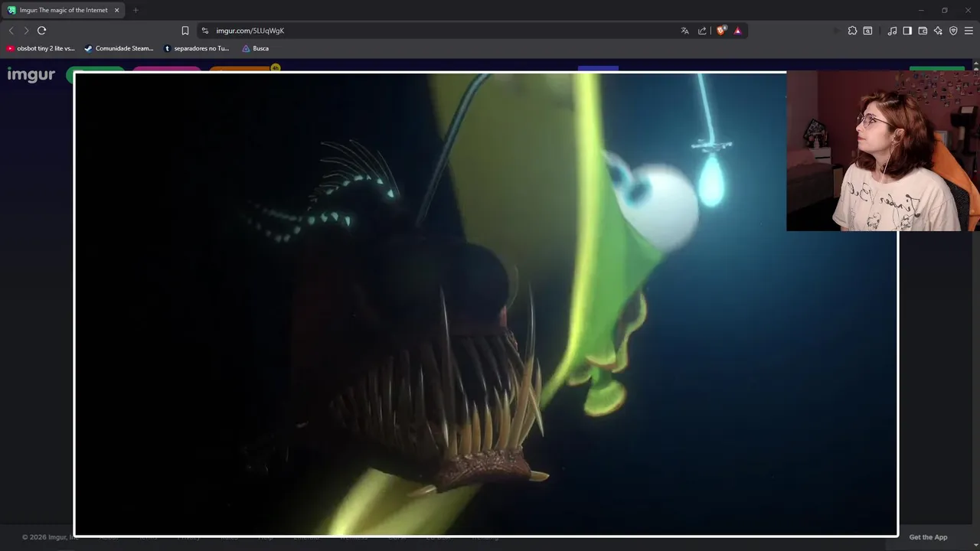Open Brave Rewards triangle icon
The height and width of the screenshot is (551, 980).
click(737, 31)
